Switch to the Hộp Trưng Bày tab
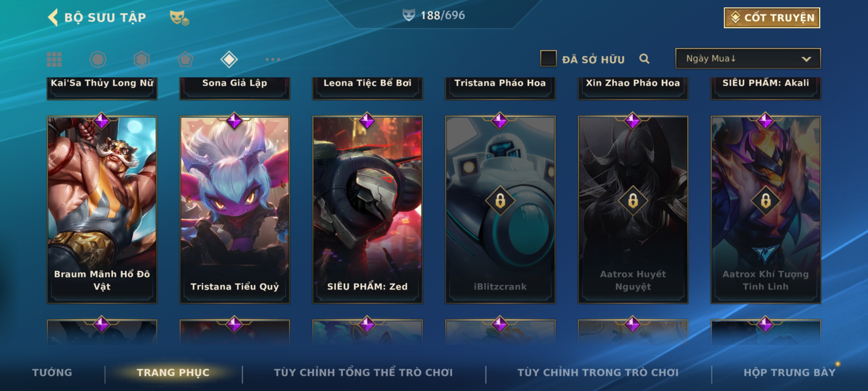Image resolution: width=868 pixels, height=391 pixels. click(x=790, y=373)
